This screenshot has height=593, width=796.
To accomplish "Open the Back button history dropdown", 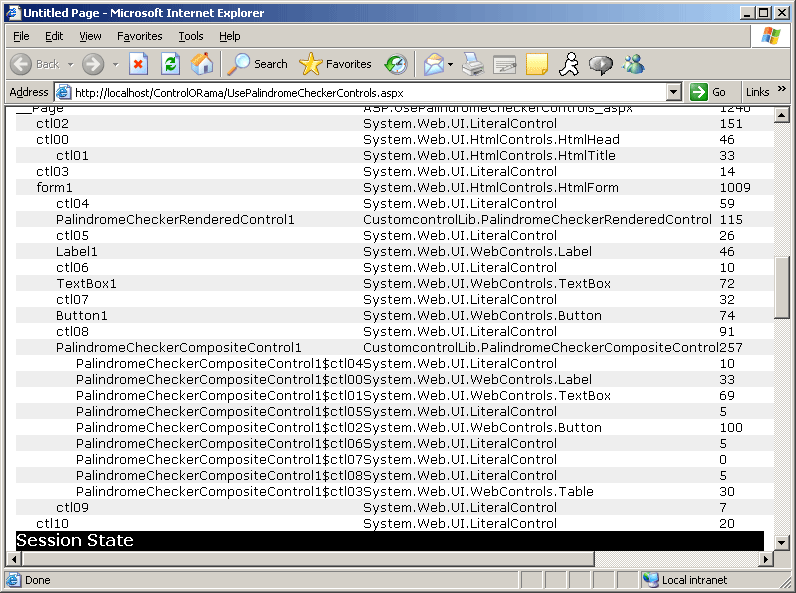I will (69, 64).
